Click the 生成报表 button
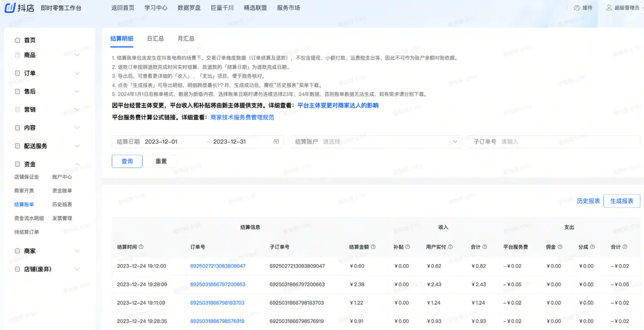 621,201
